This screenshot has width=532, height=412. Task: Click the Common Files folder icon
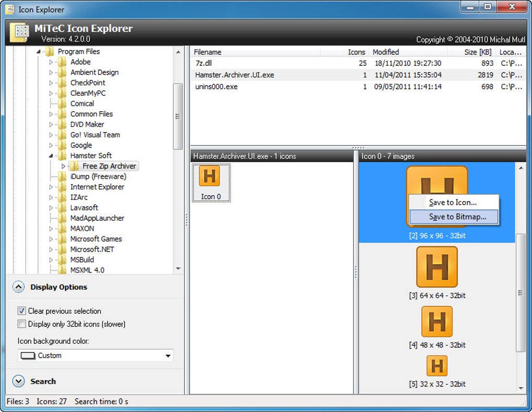62,114
